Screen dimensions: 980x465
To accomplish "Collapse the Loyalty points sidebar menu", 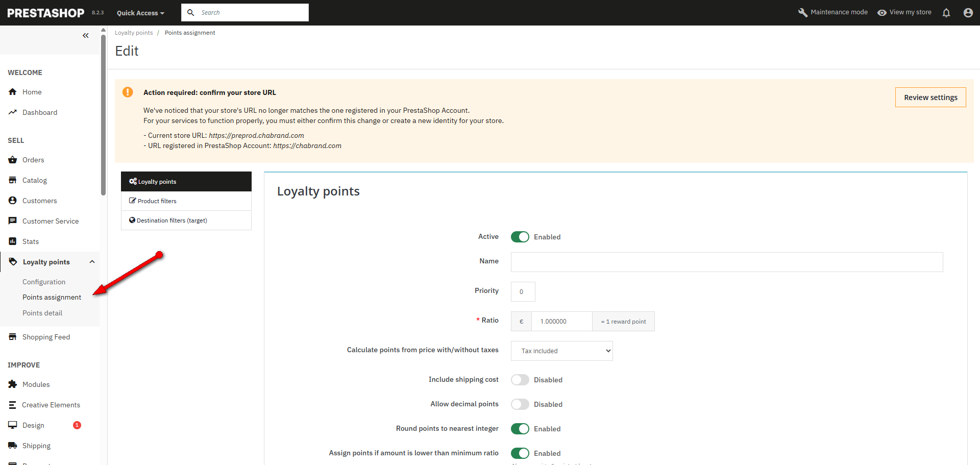I will (x=92, y=262).
